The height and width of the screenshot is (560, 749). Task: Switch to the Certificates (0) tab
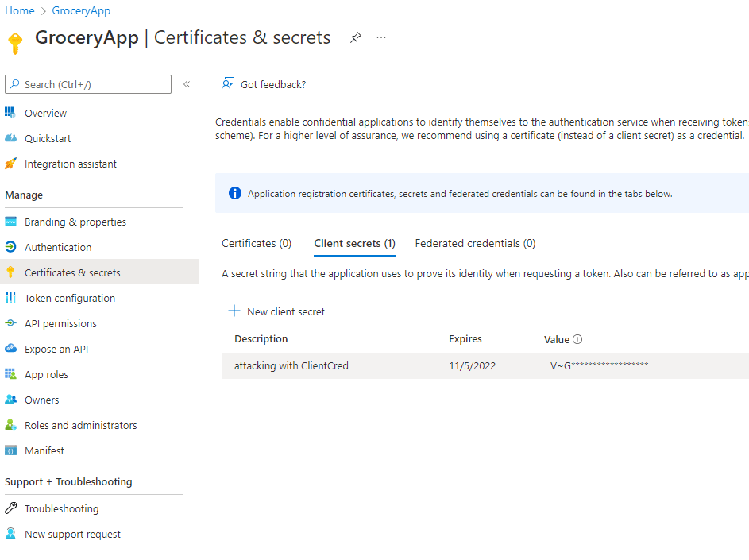257,244
